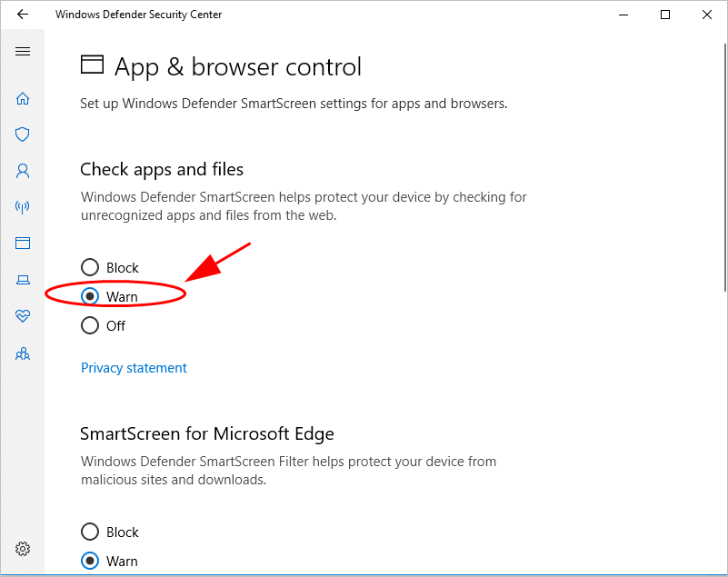
Task: Open Account protection person icon
Action: [x=23, y=171]
